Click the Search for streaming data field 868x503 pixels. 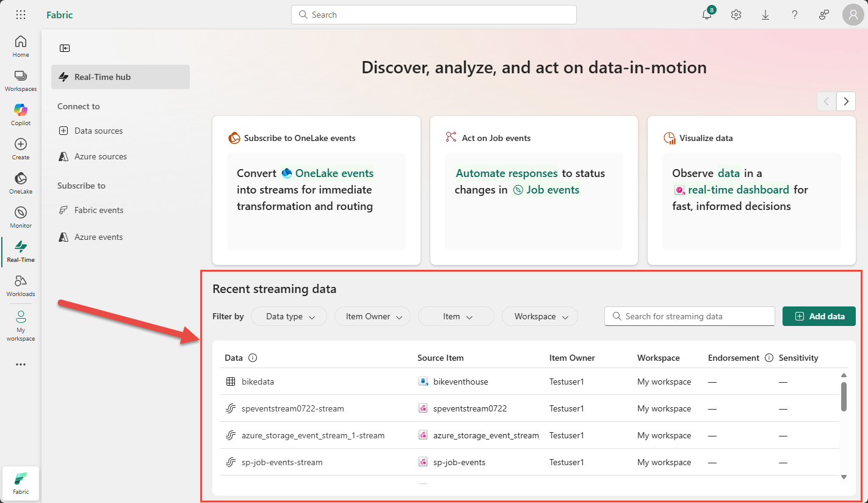[x=690, y=316]
